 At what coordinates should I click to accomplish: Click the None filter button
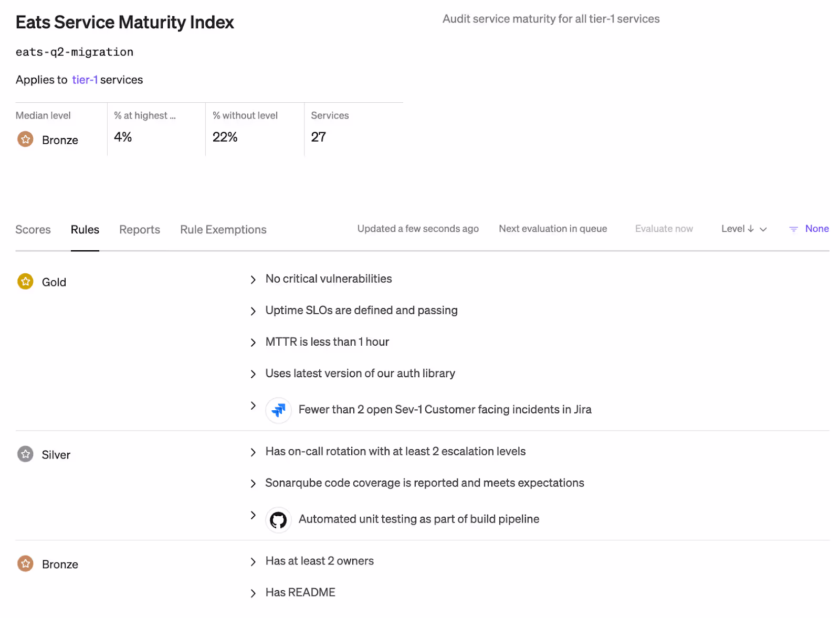(x=816, y=229)
